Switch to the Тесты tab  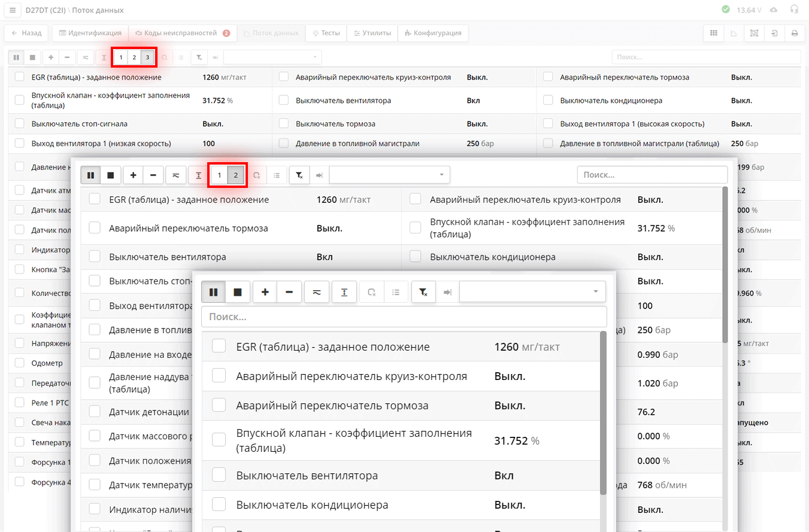(x=326, y=33)
